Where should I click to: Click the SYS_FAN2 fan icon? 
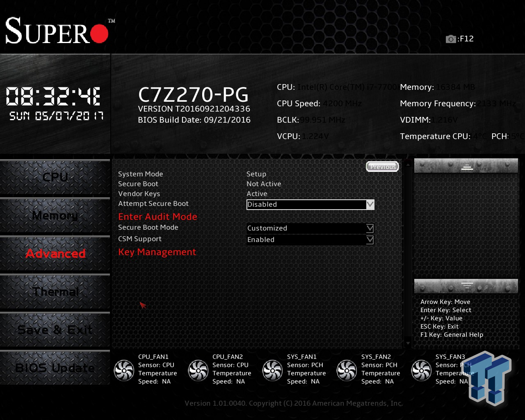click(x=347, y=370)
